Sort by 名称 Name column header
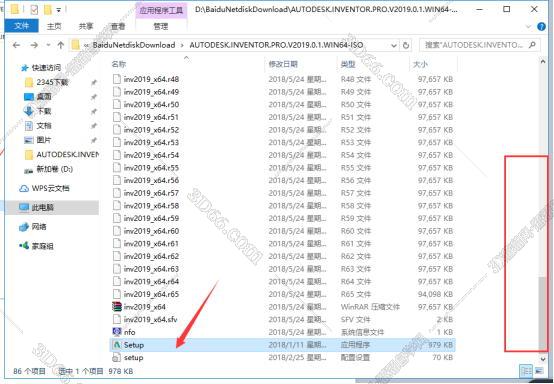This screenshot has width=554, height=384. [119, 64]
